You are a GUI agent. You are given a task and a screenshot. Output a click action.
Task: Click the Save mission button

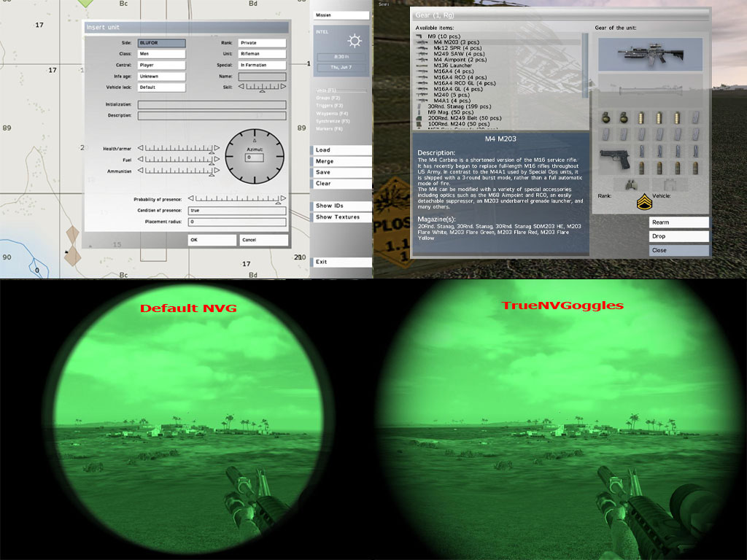point(341,172)
